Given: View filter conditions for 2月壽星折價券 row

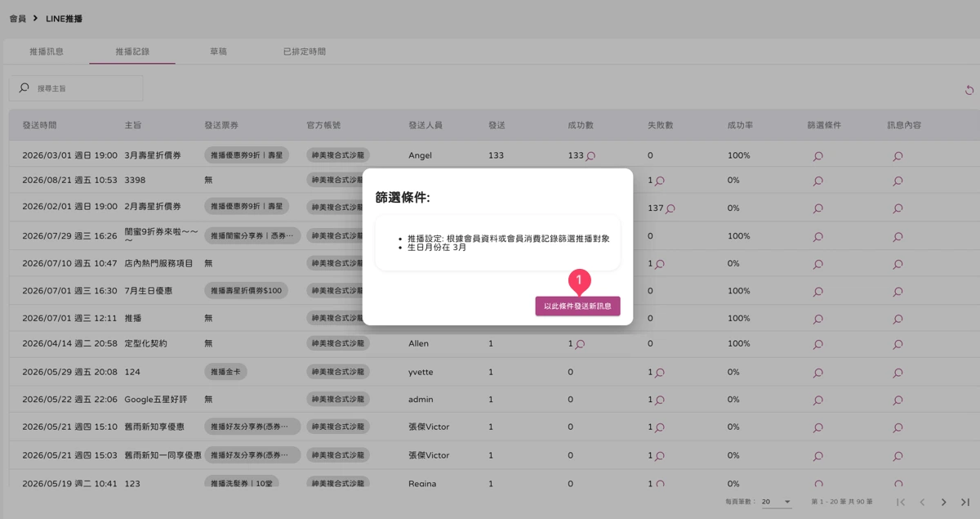Looking at the screenshot, I should [x=817, y=208].
